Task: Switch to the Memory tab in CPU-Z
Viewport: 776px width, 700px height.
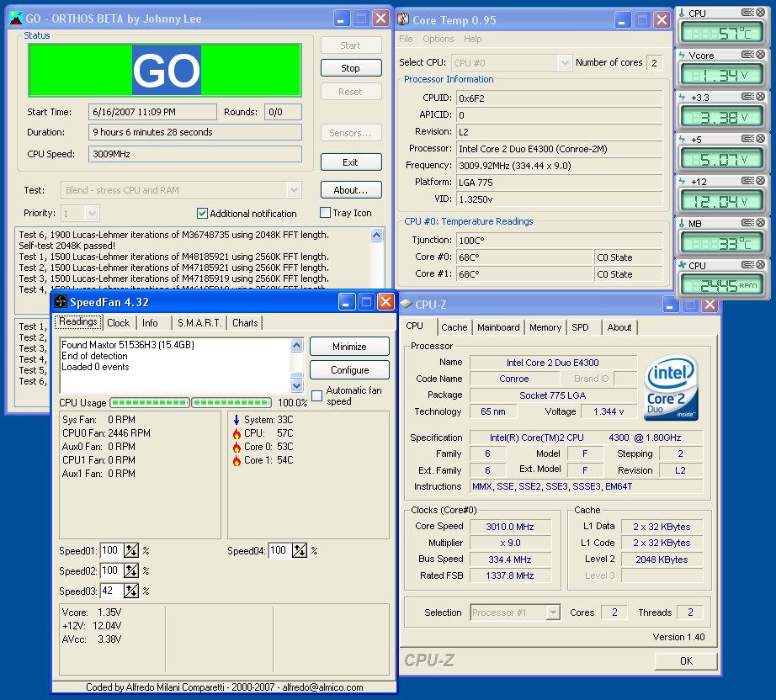Action: pos(545,327)
